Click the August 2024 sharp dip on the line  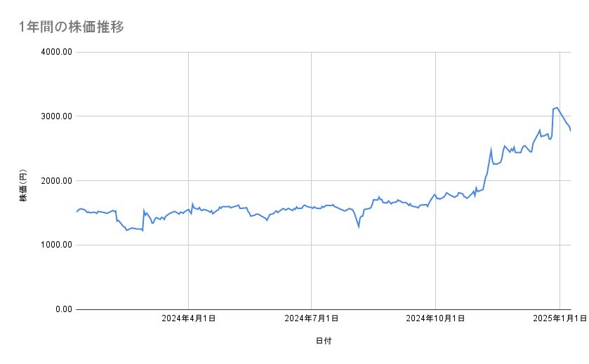359,227
